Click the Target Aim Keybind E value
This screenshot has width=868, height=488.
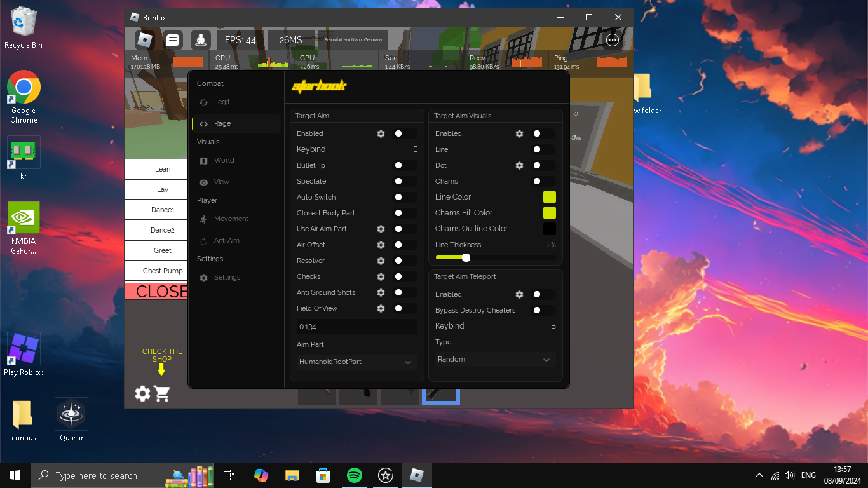415,149
